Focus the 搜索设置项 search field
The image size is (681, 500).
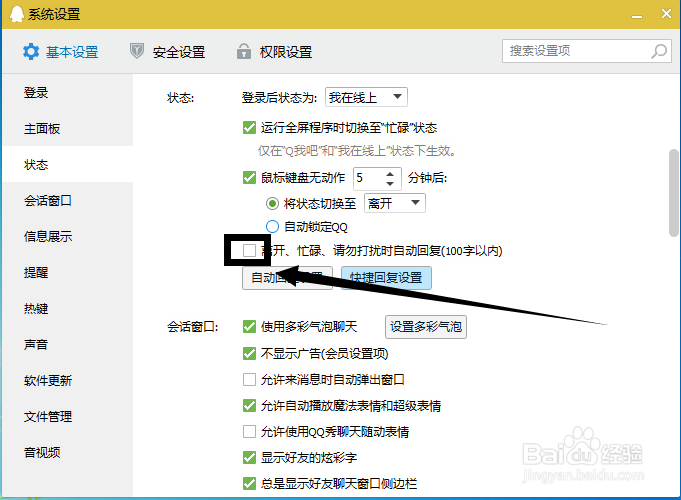(587, 51)
